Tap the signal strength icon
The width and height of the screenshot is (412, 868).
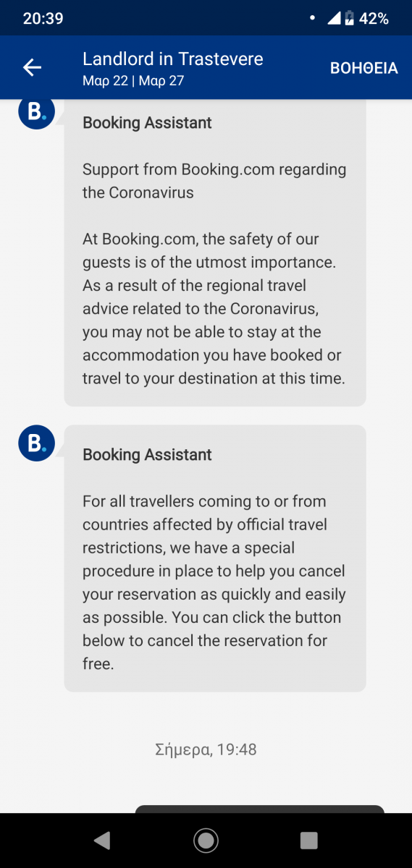coord(334,18)
